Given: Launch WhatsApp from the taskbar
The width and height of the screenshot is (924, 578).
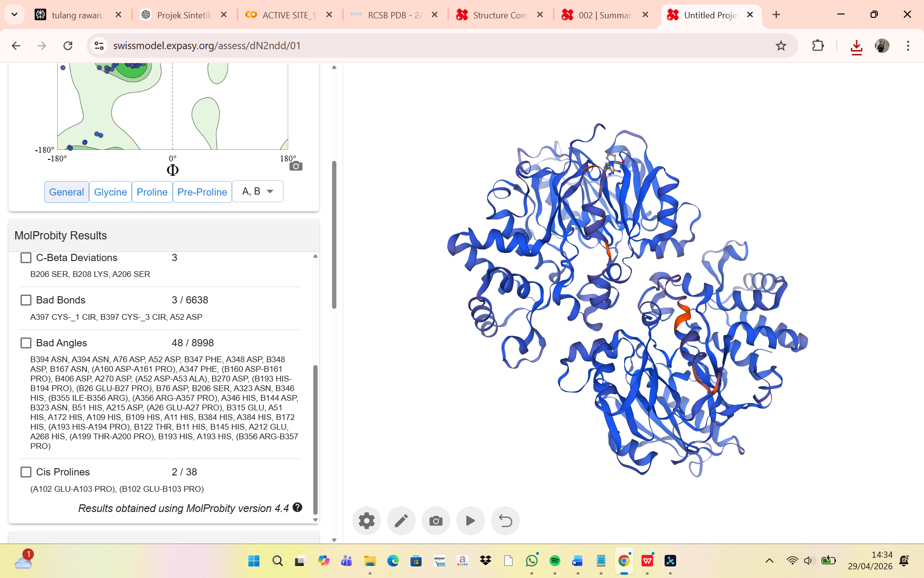Looking at the screenshot, I should pos(532,561).
